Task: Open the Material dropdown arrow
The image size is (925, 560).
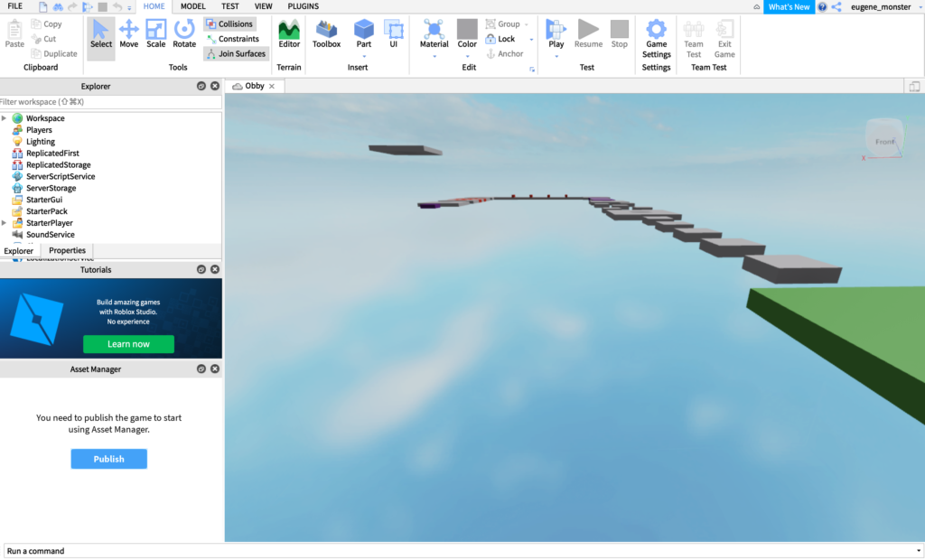Action: point(434,57)
